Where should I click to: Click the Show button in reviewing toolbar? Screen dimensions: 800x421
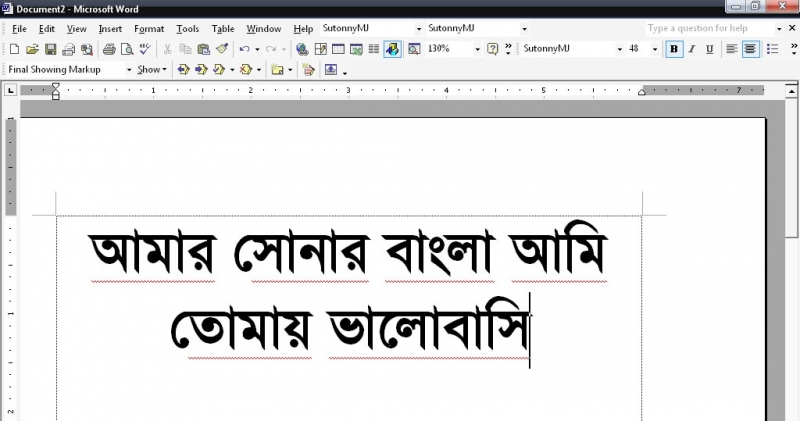151,70
